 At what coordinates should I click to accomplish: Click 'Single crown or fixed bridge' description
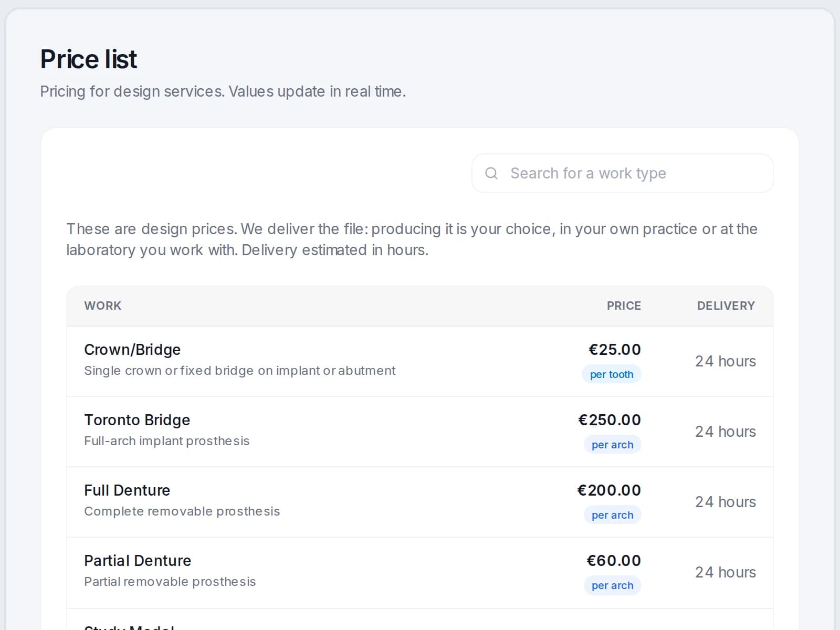tap(240, 371)
